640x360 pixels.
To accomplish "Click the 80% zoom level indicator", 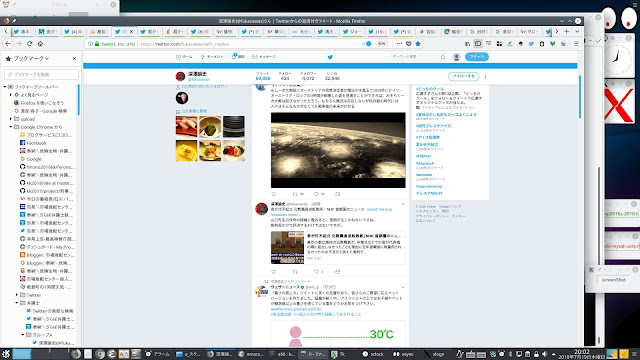I will click(x=381, y=44).
